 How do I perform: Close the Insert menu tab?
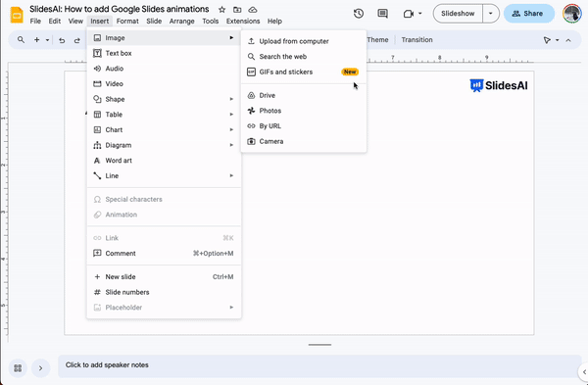[x=99, y=22]
